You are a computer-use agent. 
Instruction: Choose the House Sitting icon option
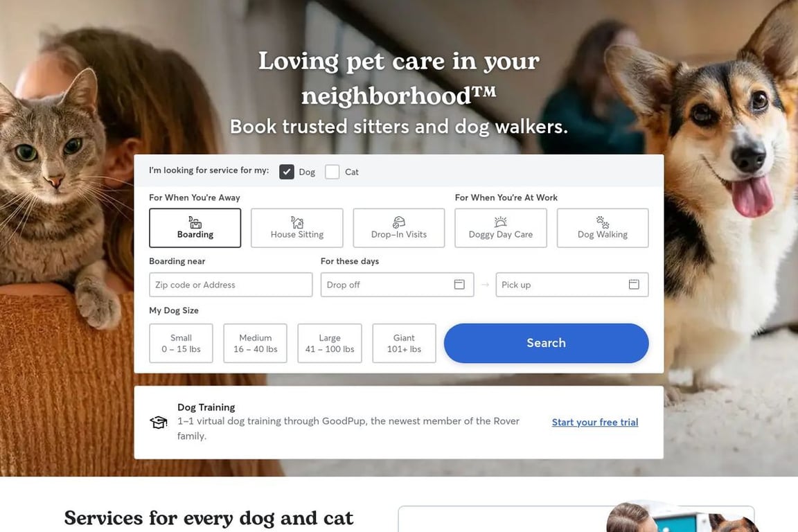click(x=297, y=222)
